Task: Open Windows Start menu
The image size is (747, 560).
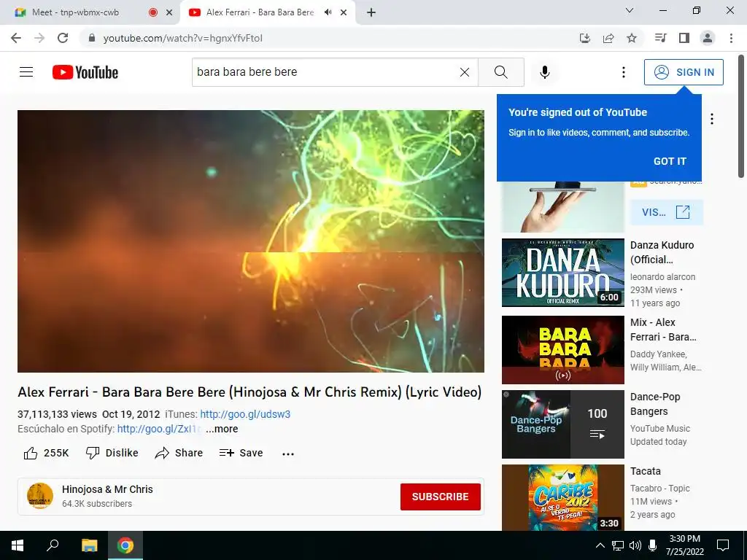Action: click(x=18, y=545)
